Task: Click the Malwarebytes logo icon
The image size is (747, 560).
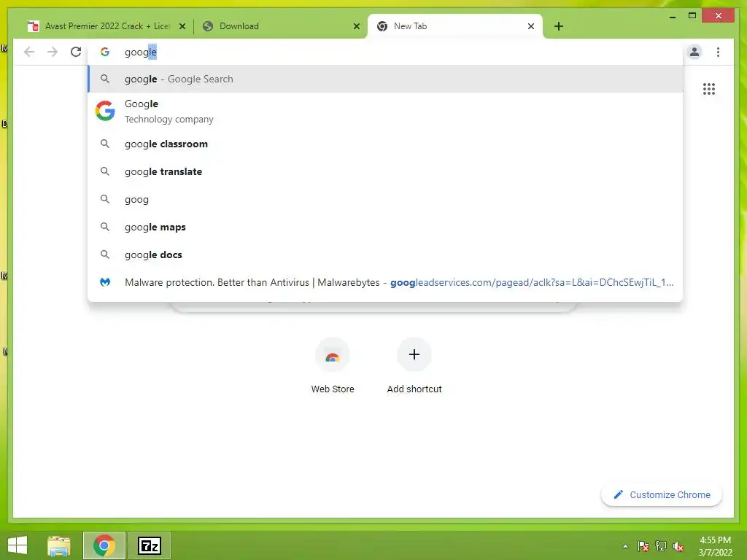Action: (105, 282)
